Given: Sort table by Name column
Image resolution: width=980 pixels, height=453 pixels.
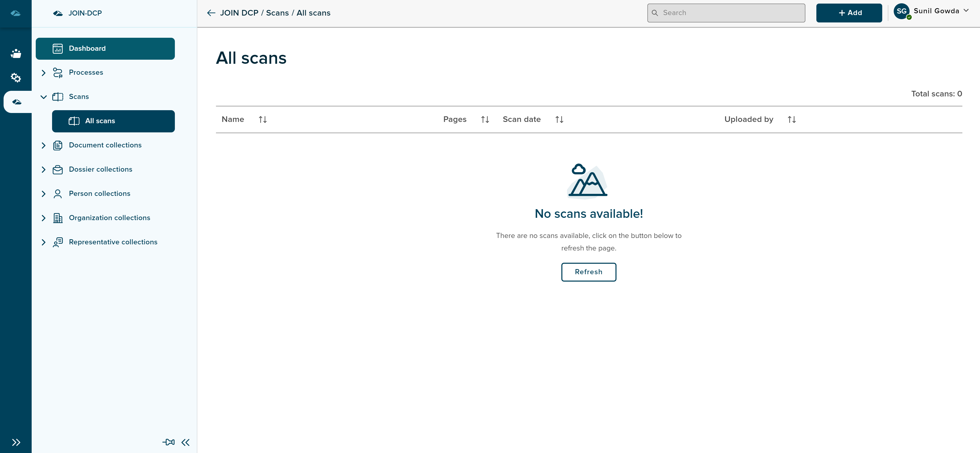Looking at the screenshot, I should click(262, 119).
